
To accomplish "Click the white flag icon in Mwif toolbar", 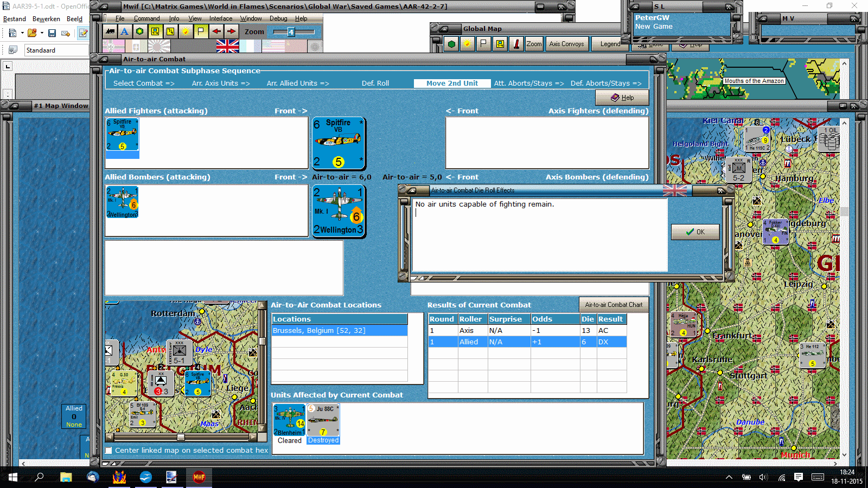I will (201, 31).
